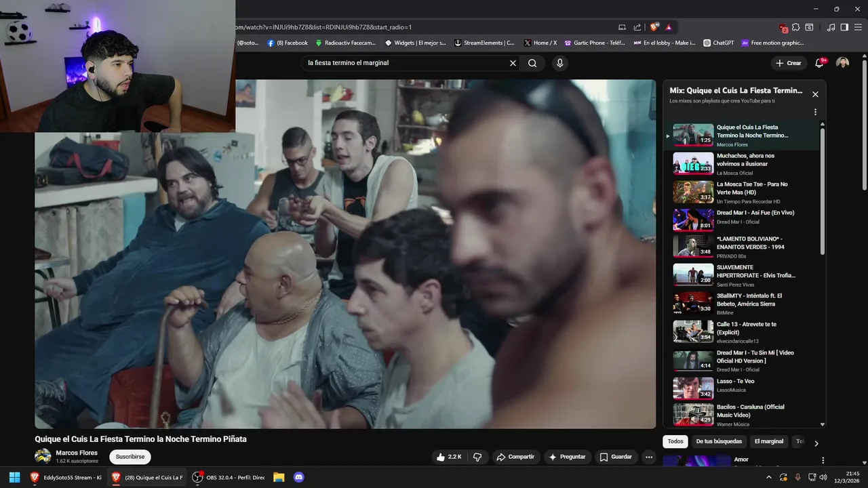Clear the YouTube search box text
The height and width of the screenshot is (488, 868).
pyautogui.click(x=513, y=63)
